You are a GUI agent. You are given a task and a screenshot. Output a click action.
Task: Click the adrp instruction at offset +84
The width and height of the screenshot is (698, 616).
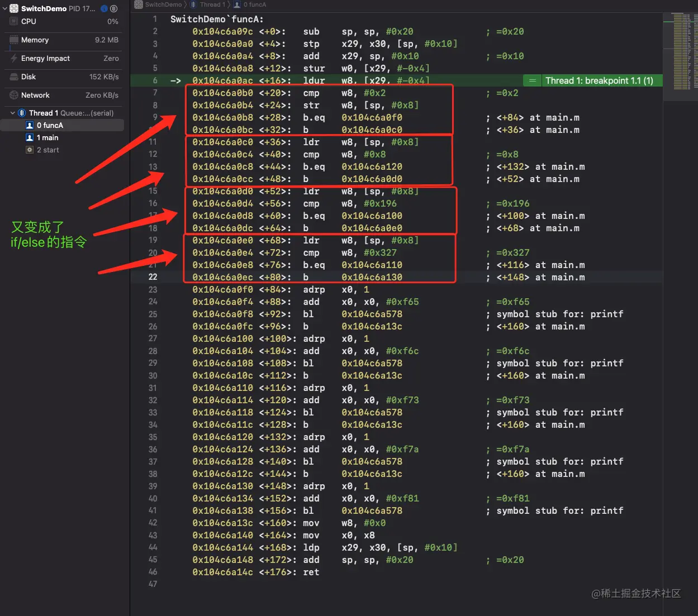314,289
